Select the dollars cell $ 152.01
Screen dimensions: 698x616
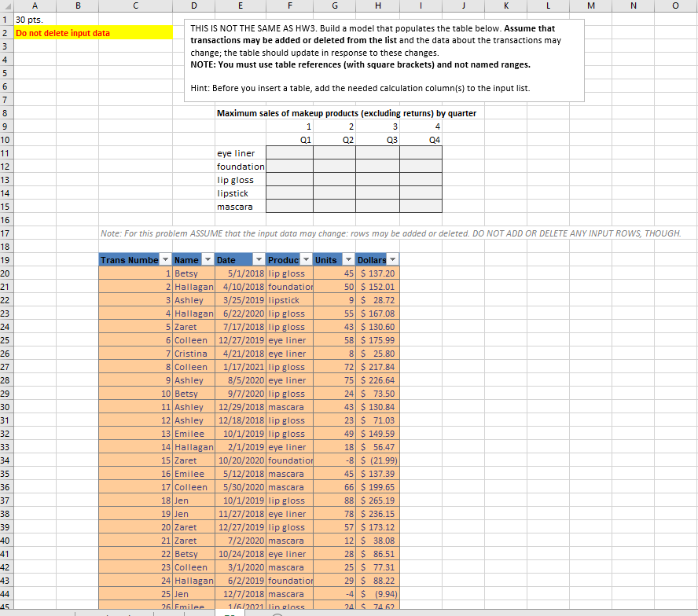pos(378,287)
